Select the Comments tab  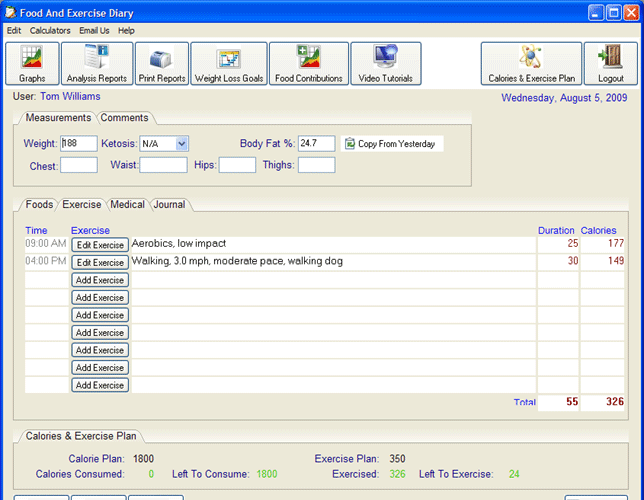[124, 118]
